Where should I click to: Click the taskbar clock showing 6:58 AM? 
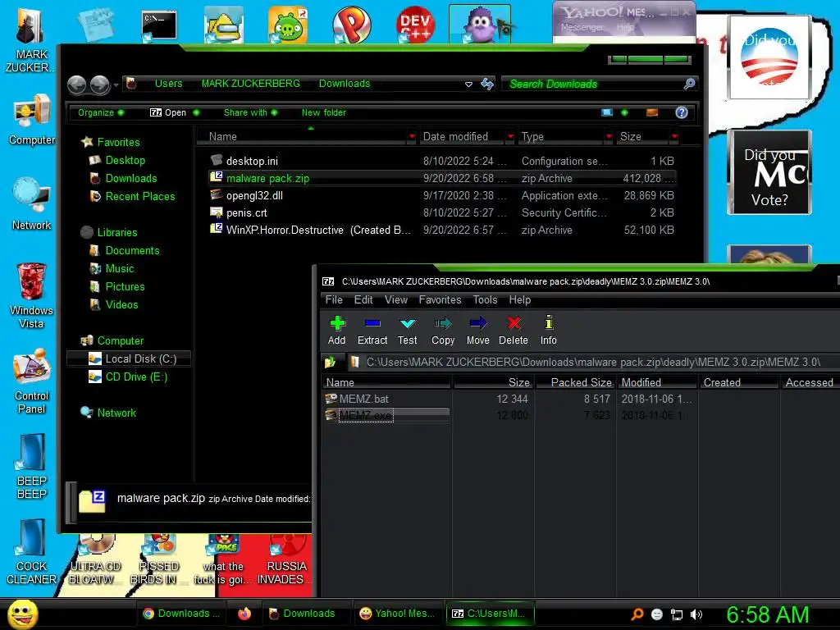[x=767, y=614]
